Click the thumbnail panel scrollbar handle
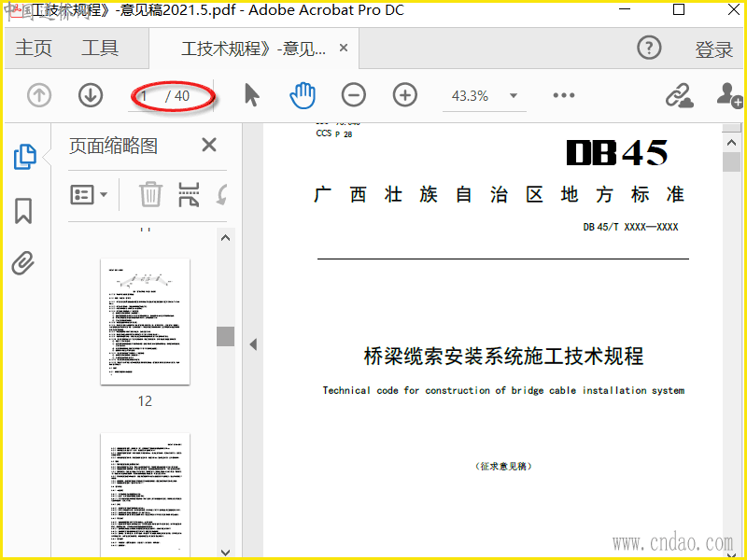Image resolution: width=747 pixels, height=560 pixels. click(x=225, y=336)
